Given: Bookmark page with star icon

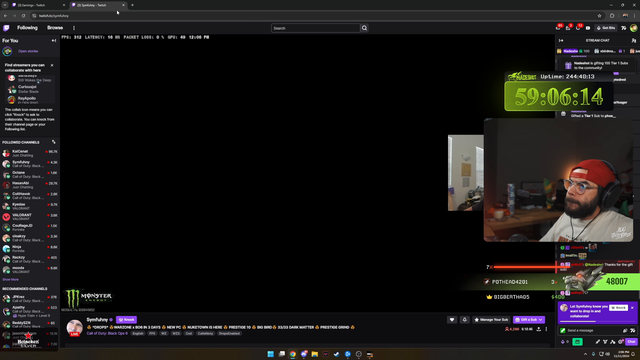Looking at the screenshot, I should point(600,16).
